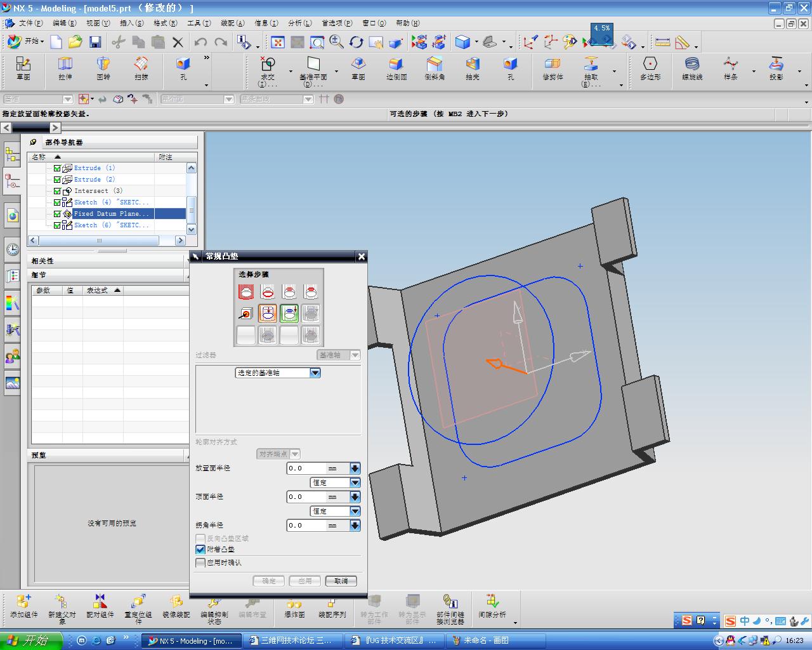812x650 pixels.
Task: Expand the 恒定 dropdown under 放置面半径
Action: click(355, 483)
